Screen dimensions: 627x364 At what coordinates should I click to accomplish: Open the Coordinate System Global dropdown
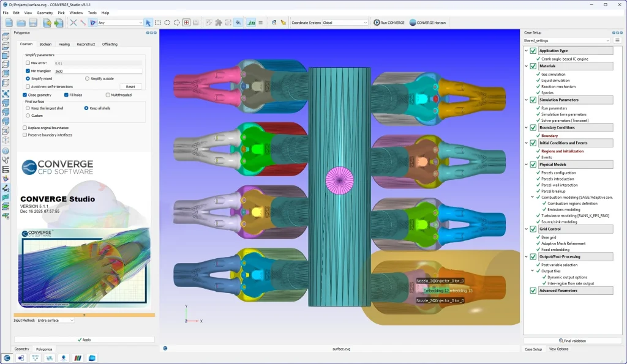[345, 23]
